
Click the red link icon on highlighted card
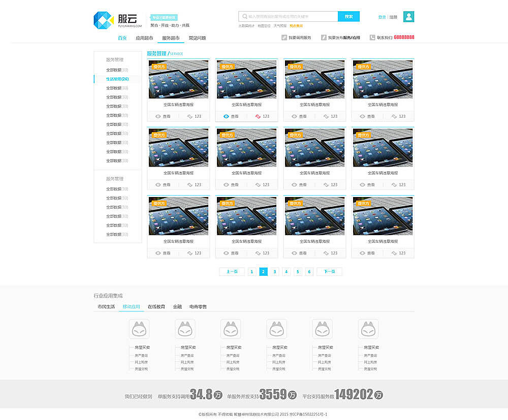pyautogui.click(x=258, y=116)
